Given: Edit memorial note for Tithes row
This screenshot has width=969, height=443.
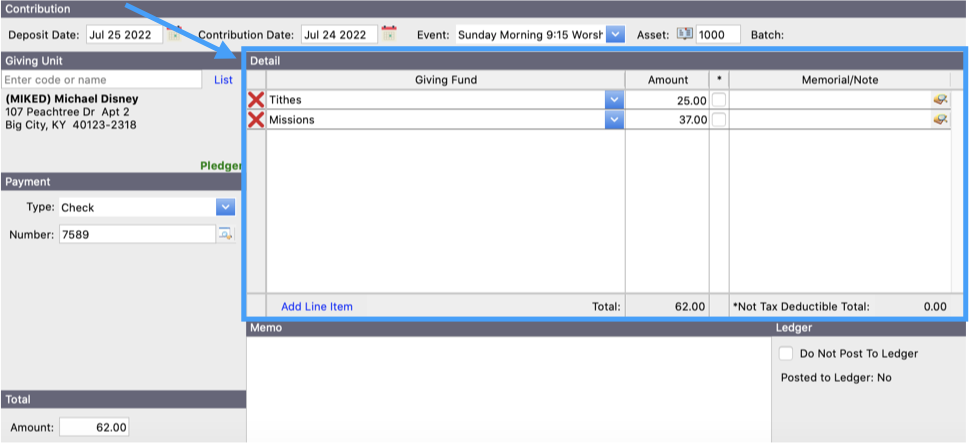Looking at the screenshot, I should [940, 100].
